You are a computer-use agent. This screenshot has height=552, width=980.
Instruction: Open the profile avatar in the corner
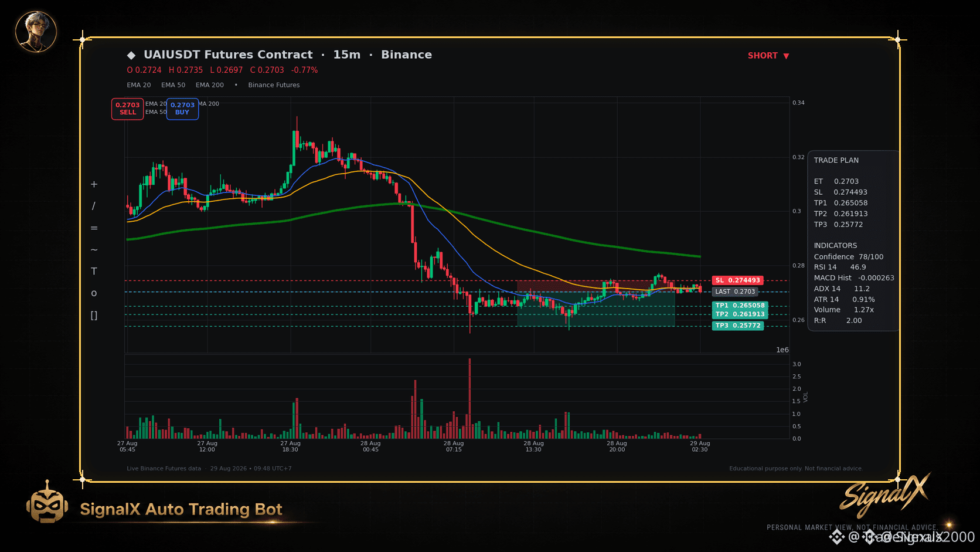[36, 32]
